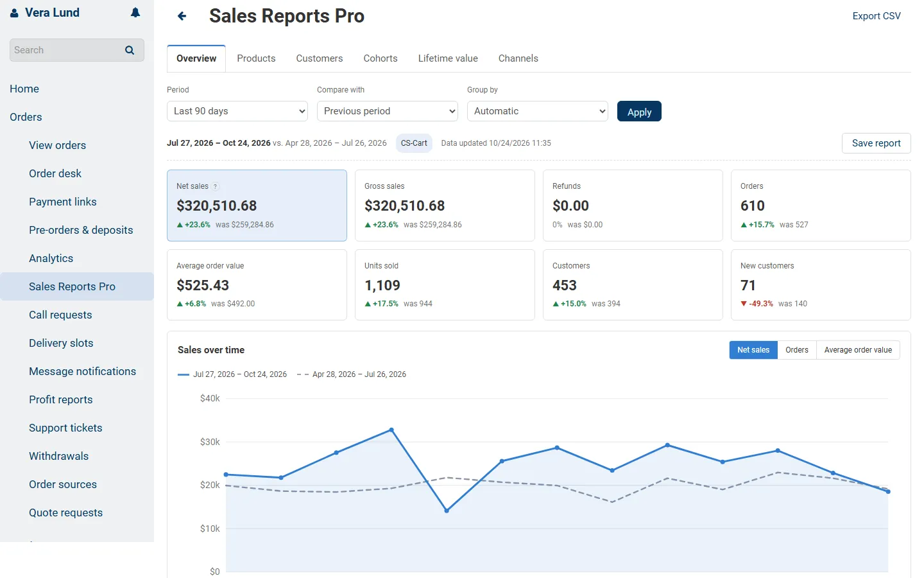Click the user profile icon beside Vera Lund
The height and width of the screenshot is (578, 924).
[14, 13]
